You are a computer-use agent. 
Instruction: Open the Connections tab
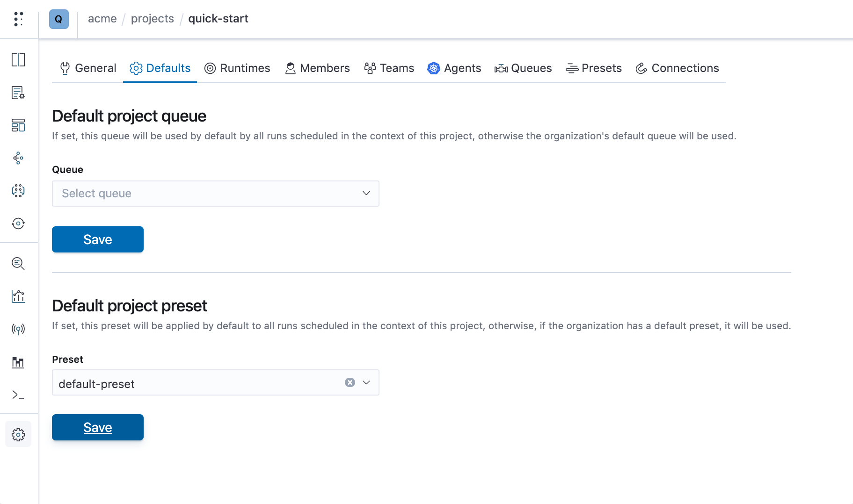tap(677, 68)
